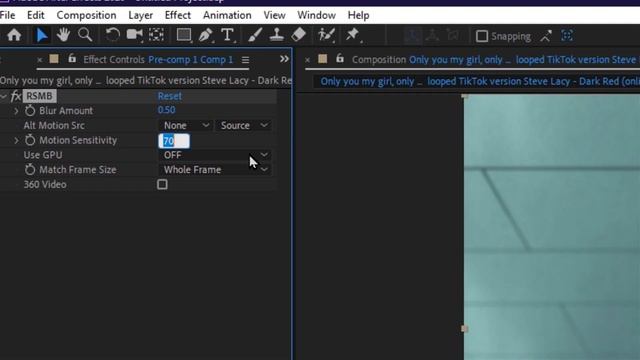The width and height of the screenshot is (640, 360).
Task: Open the Window menu
Action: [316, 15]
